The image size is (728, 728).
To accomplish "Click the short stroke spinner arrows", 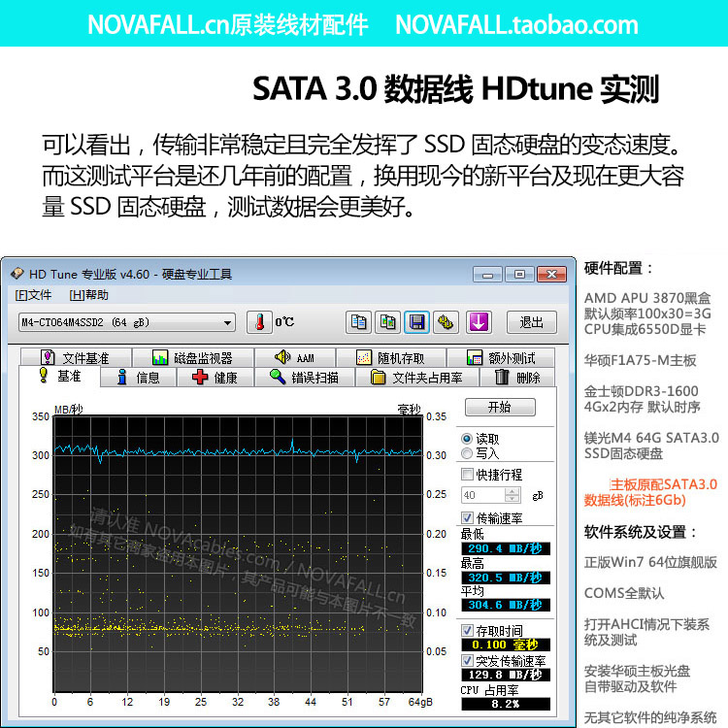I will click(513, 495).
